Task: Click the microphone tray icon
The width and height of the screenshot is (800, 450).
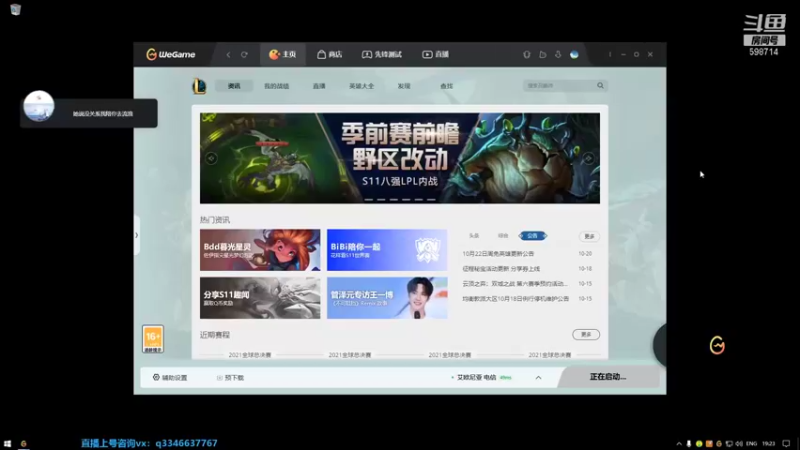Action: [689, 444]
